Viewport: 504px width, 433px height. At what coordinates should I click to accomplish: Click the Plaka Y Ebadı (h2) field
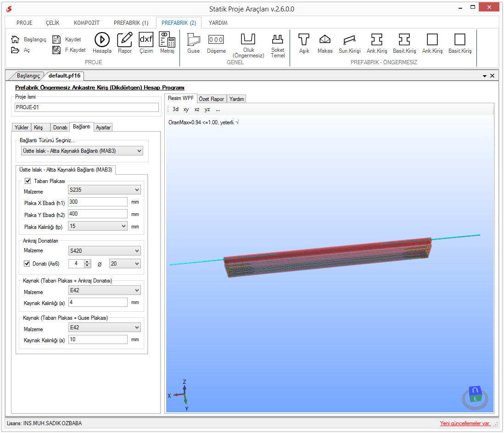click(x=98, y=214)
